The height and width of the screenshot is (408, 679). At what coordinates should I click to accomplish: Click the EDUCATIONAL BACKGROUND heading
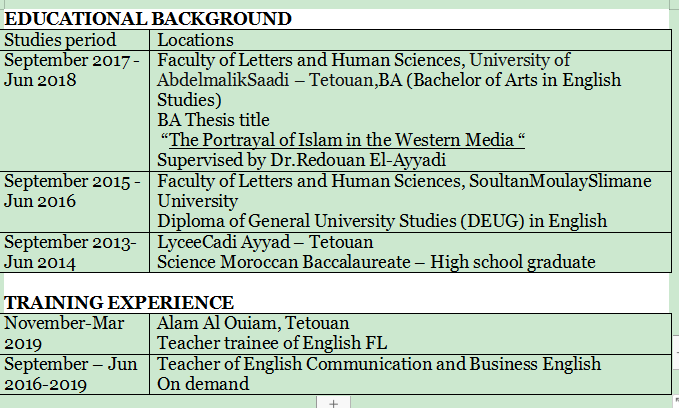click(x=149, y=19)
